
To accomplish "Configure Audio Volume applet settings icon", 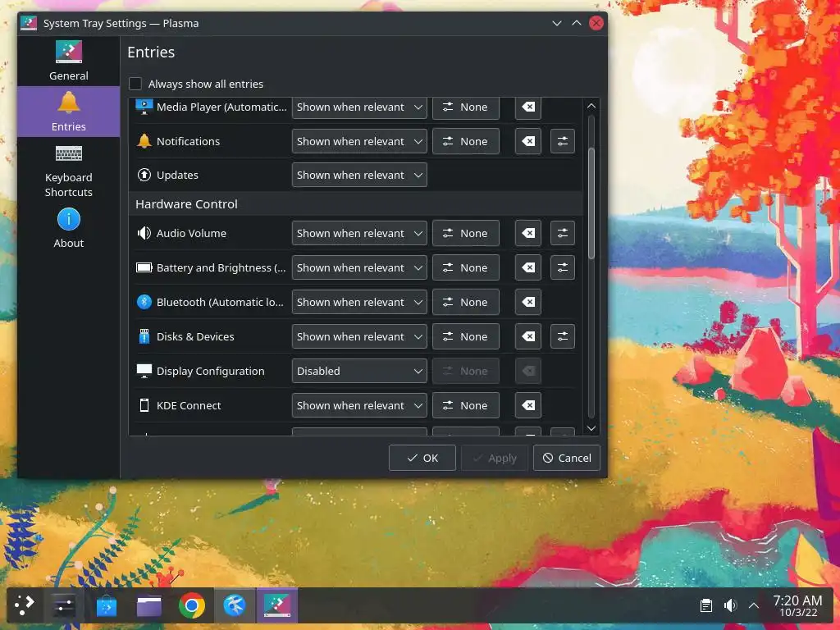I will pyautogui.click(x=563, y=234).
